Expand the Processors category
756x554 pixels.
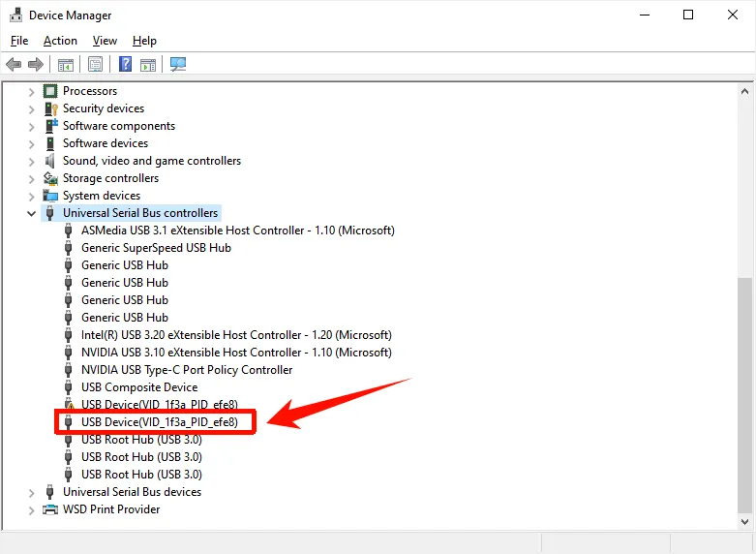31,92
